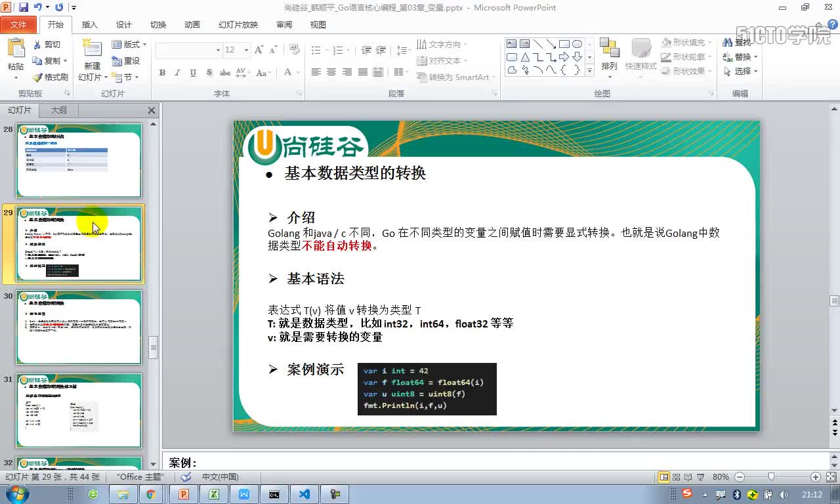This screenshot has height=504, width=840.
Task: Insert a text box shape from gallery
Action: [512, 44]
